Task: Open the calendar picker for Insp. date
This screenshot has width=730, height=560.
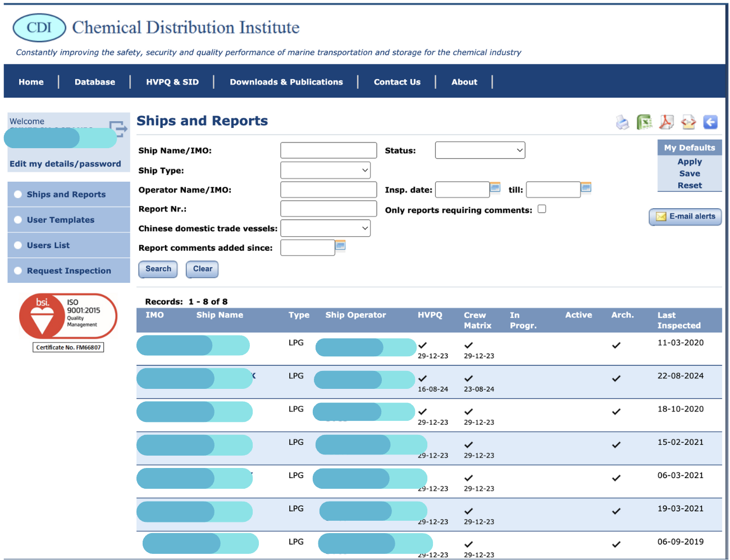Action: (x=495, y=189)
